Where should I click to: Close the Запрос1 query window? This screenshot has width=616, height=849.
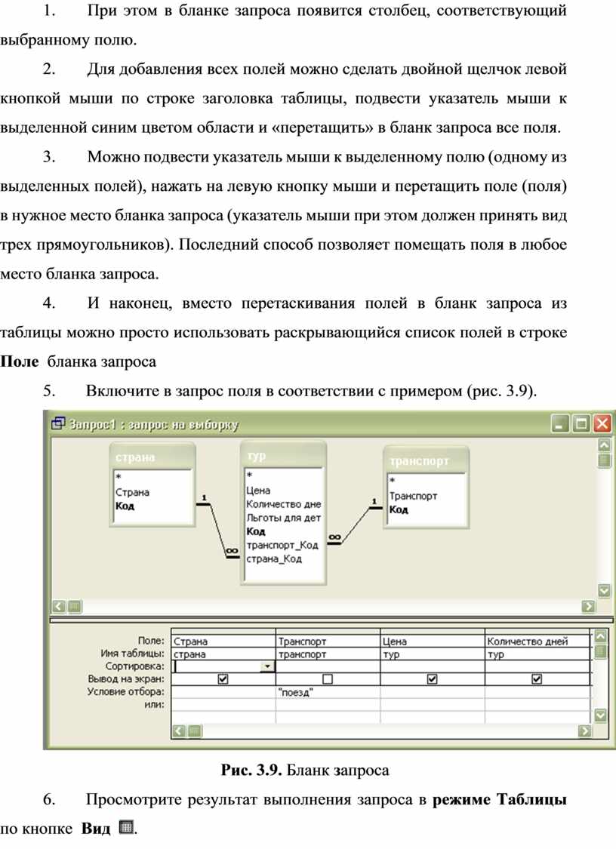click(x=602, y=423)
